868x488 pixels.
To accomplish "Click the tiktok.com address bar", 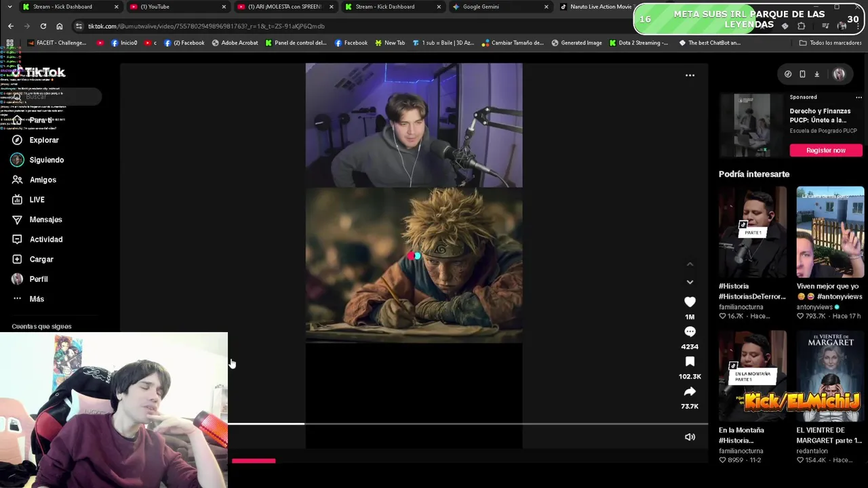I will coord(353,26).
